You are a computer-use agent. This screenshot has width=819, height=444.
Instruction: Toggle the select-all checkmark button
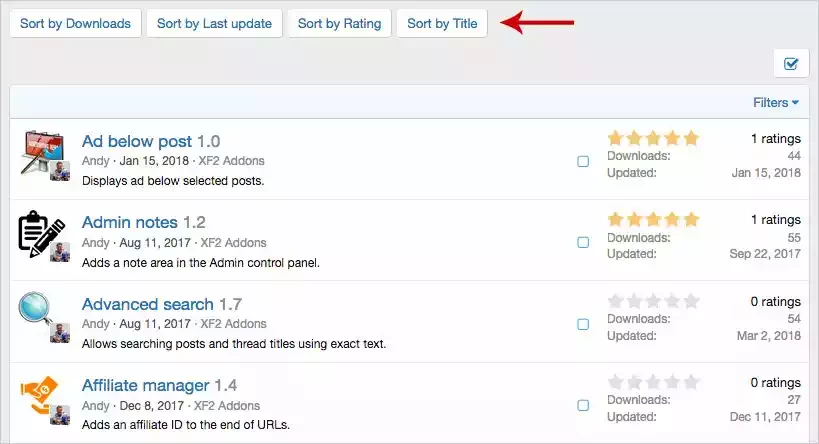click(791, 64)
